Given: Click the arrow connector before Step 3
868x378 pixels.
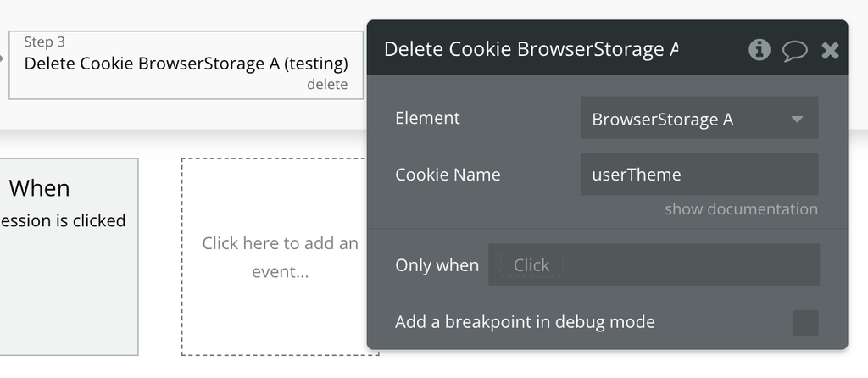Looking at the screenshot, I should 3,58.
